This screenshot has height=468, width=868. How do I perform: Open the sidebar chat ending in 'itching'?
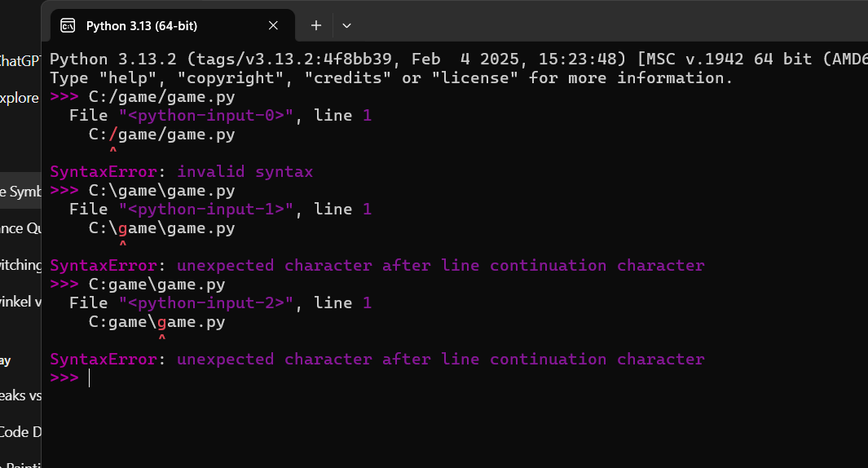pos(20,265)
